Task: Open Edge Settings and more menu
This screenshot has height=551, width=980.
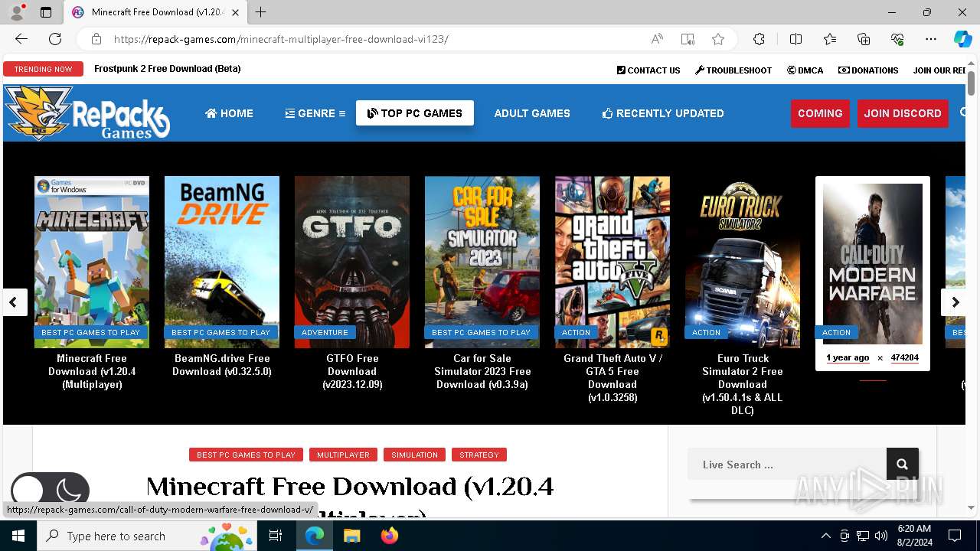Action: (x=931, y=39)
